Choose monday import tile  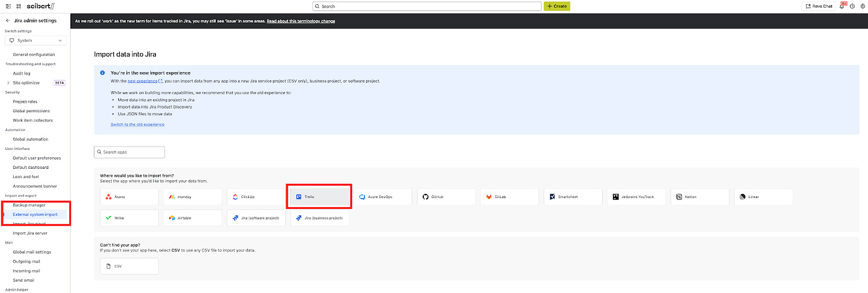tap(193, 196)
